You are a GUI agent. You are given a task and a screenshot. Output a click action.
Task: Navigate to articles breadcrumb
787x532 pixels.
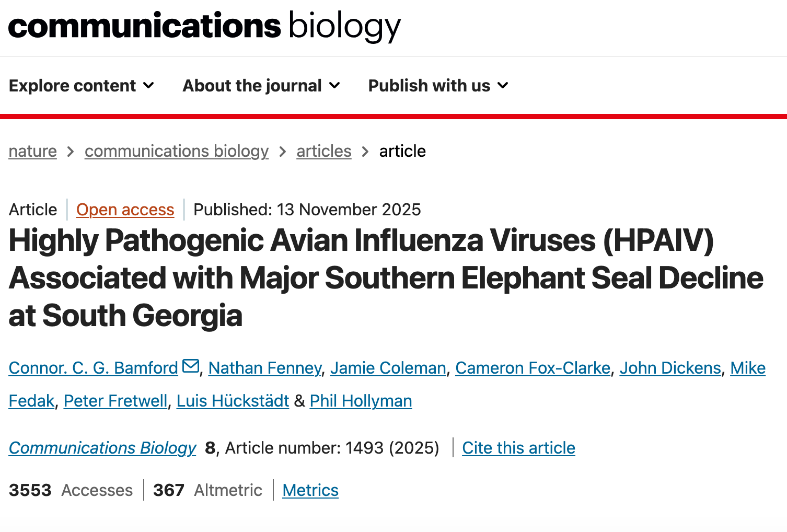coord(324,151)
